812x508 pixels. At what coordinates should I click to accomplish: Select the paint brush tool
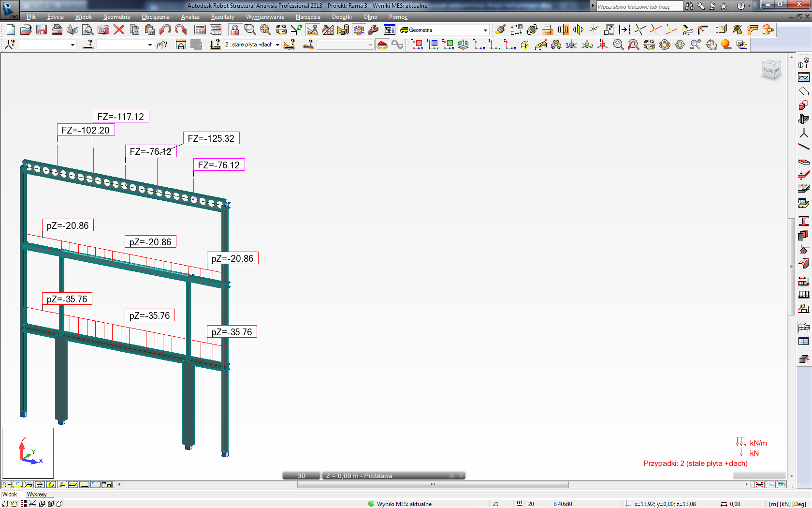(x=501, y=30)
